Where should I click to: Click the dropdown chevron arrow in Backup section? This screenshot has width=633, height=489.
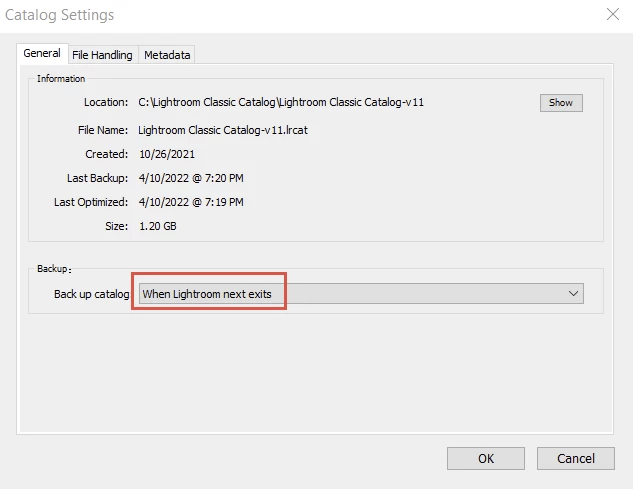(573, 294)
